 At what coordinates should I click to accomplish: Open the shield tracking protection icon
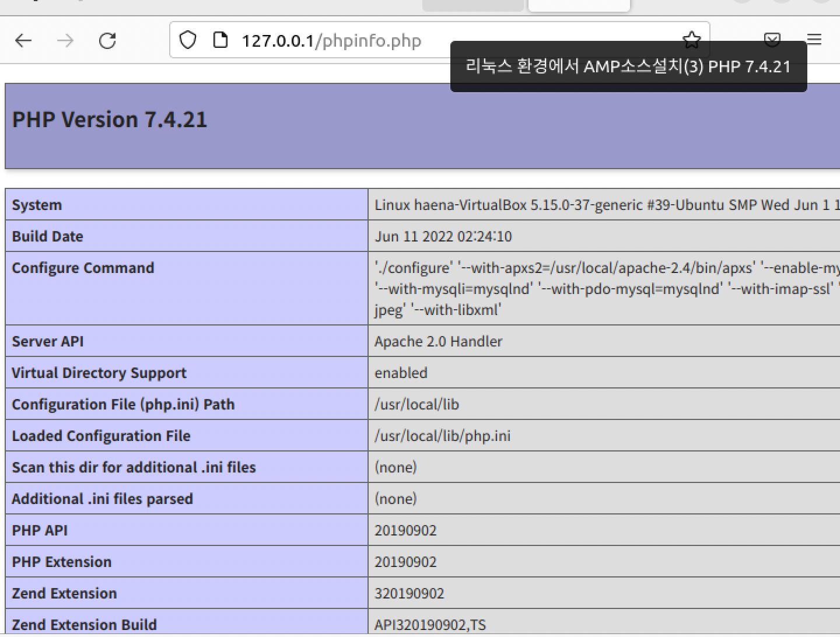pos(187,40)
